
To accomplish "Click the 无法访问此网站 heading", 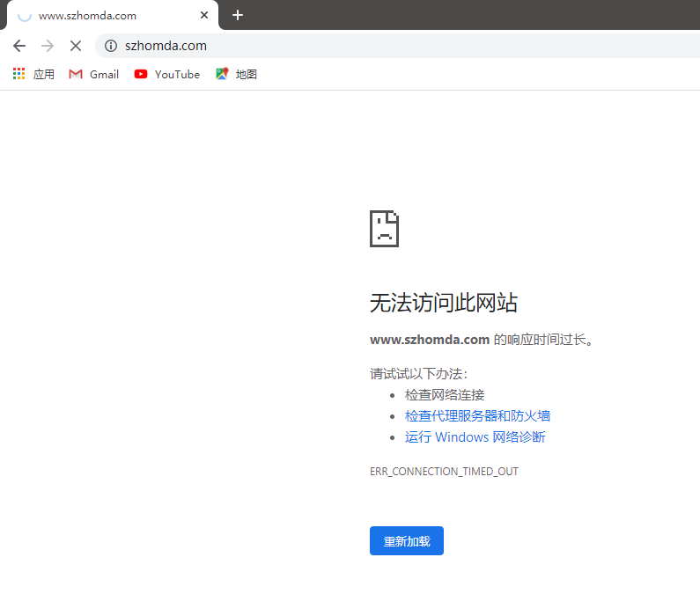I will (443, 304).
